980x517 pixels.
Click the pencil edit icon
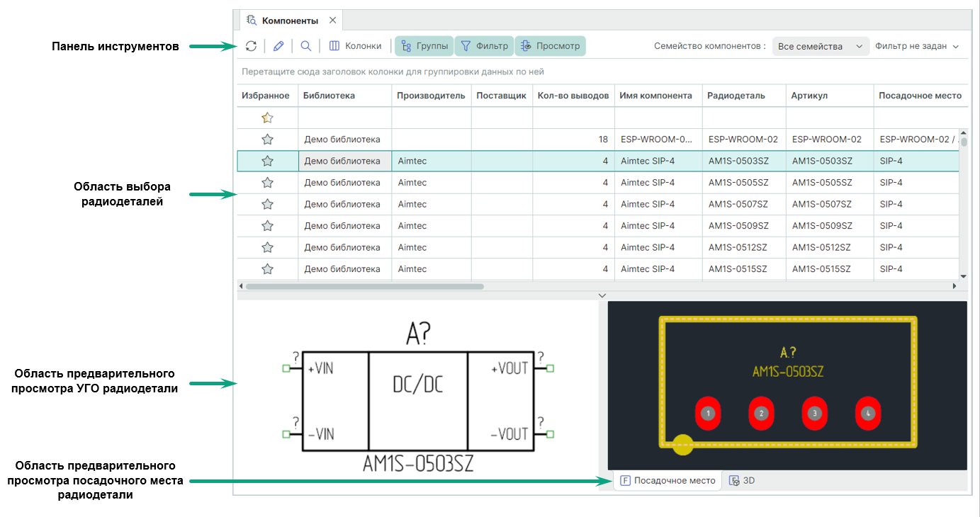point(278,46)
